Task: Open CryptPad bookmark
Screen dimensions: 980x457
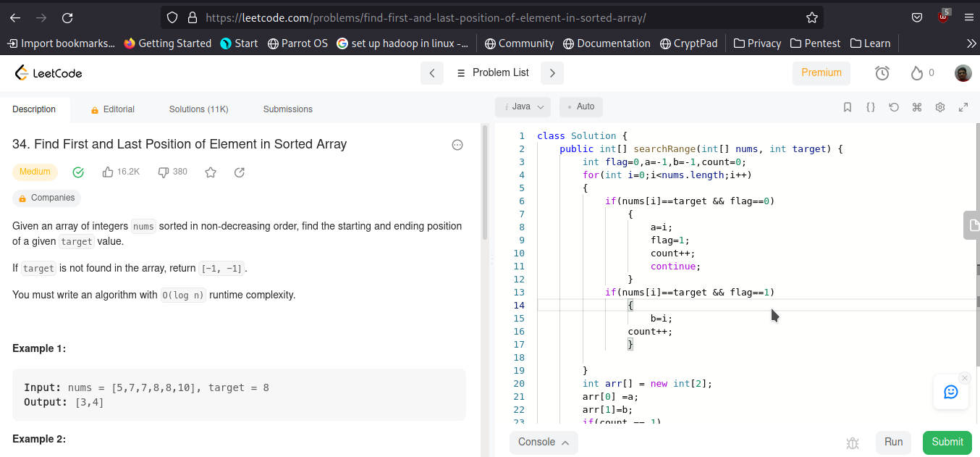Action: coord(689,43)
